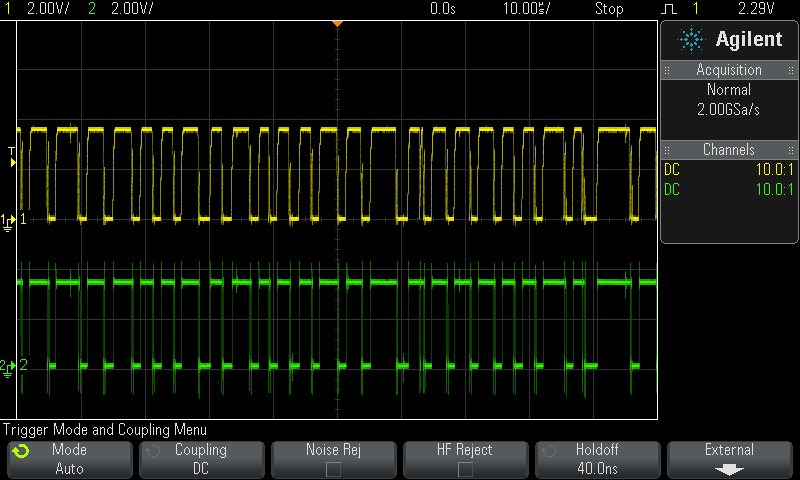Click the Mode softkey rotary icon

(x=20, y=451)
